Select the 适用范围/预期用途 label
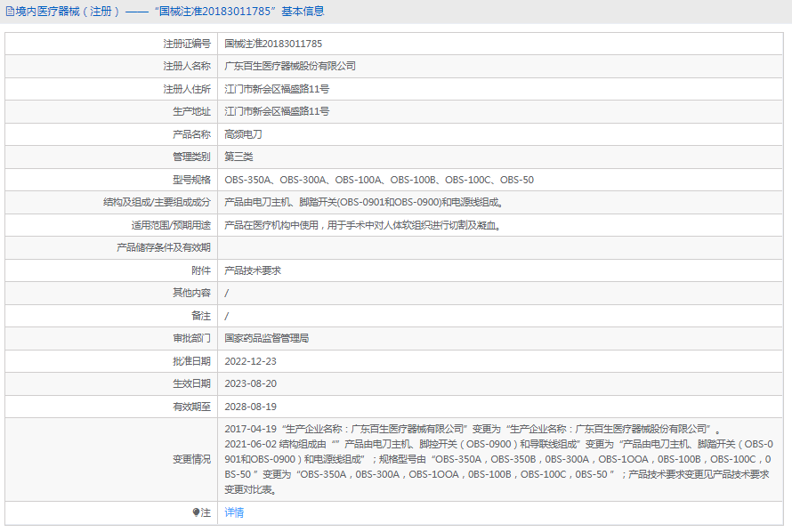792x532 pixels. point(171,225)
